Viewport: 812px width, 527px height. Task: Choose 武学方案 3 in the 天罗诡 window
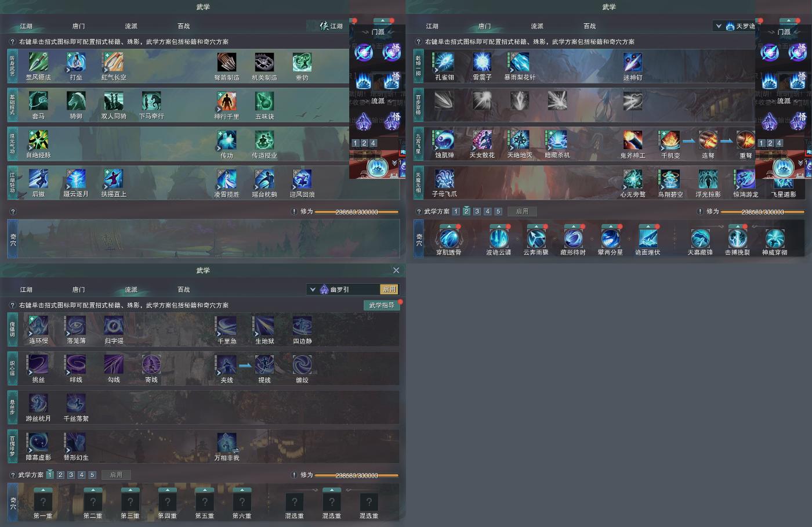477,211
